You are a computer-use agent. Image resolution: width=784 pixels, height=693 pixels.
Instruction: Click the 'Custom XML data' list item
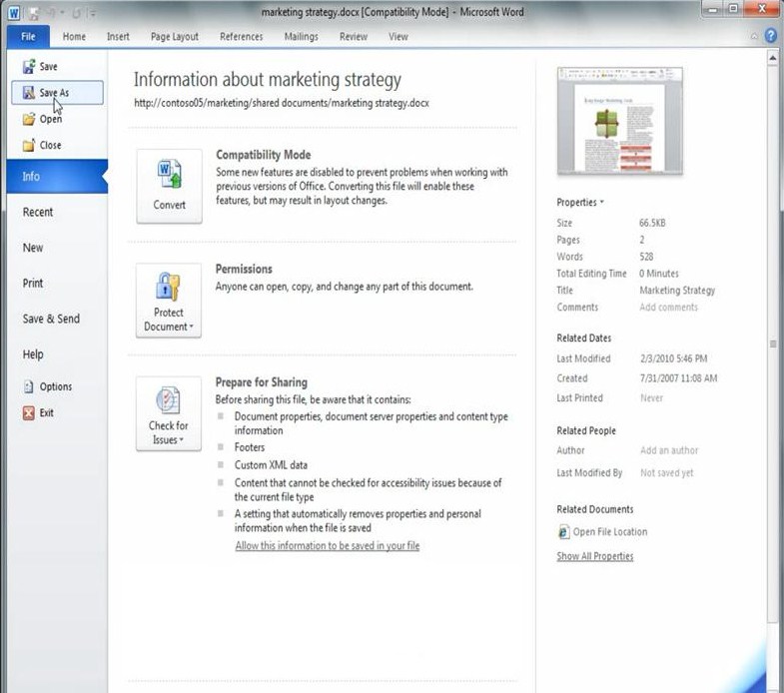pos(271,465)
